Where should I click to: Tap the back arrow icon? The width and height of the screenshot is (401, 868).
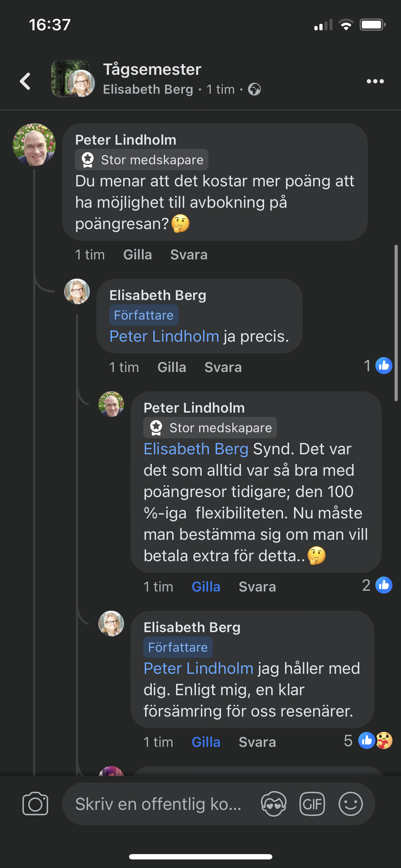[x=25, y=81]
